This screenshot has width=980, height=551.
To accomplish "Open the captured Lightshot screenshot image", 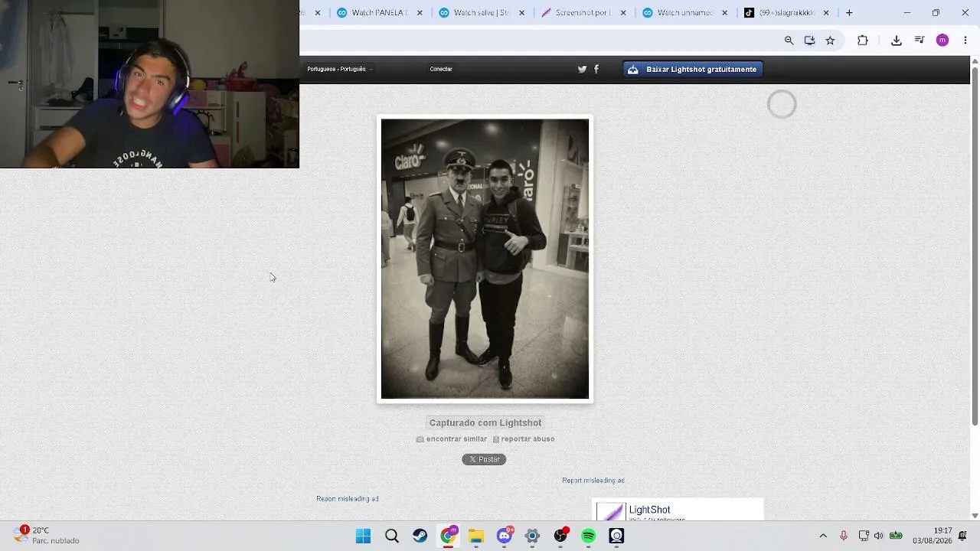I will [485, 259].
